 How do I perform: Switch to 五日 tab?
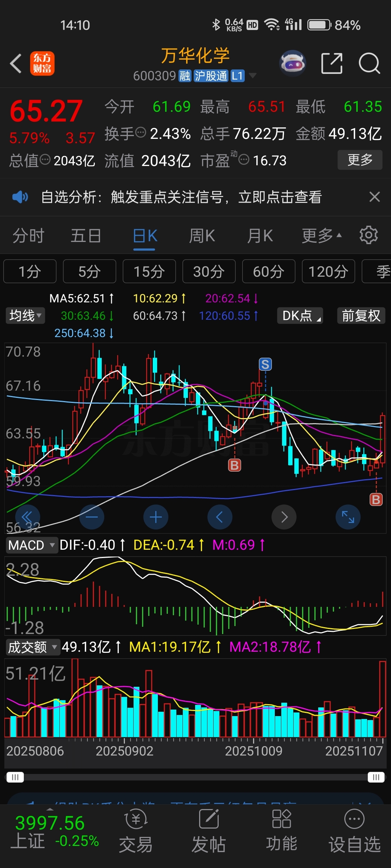point(86,236)
